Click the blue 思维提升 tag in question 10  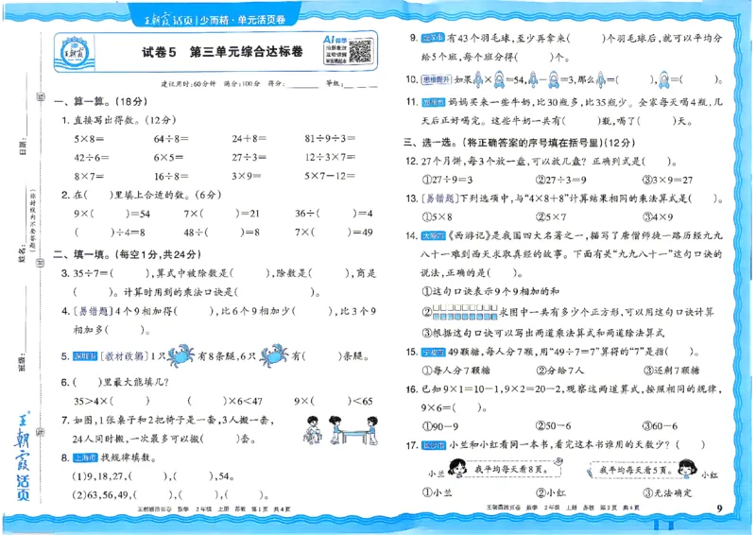pyautogui.click(x=436, y=79)
